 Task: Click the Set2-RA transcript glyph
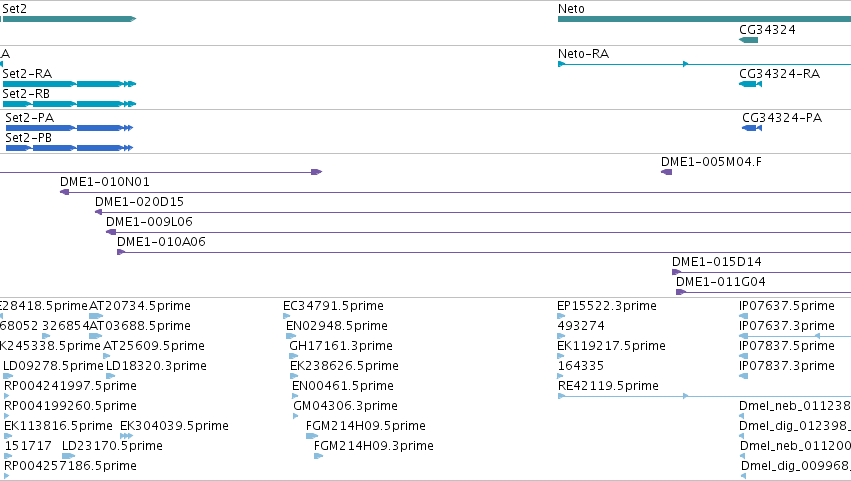[69, 84]
